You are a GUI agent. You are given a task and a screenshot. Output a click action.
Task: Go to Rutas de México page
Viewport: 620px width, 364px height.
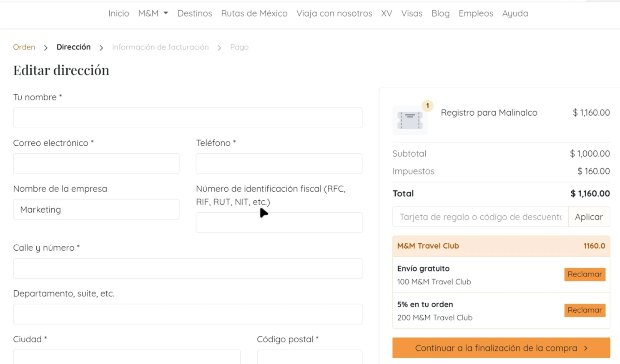pos(254,13)
